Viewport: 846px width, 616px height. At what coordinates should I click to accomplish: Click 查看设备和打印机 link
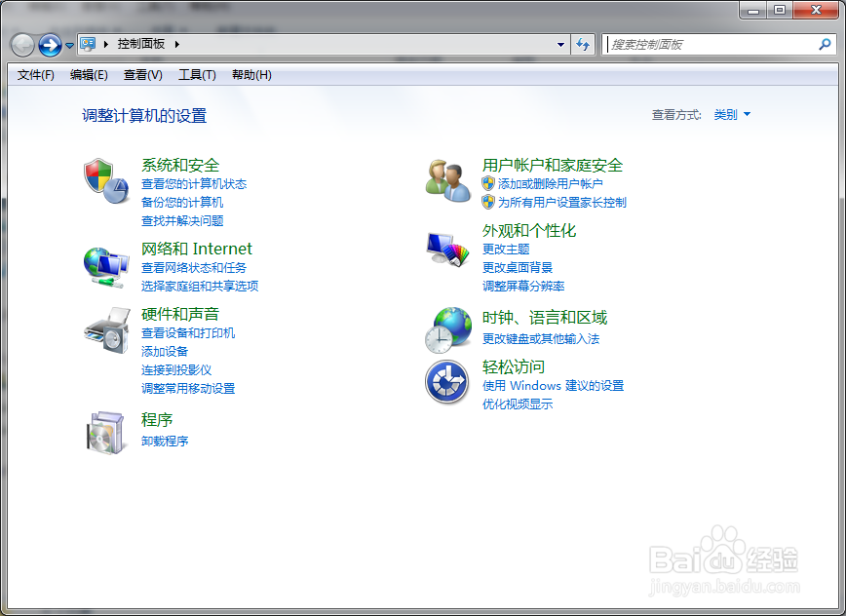tap(188, 332)
